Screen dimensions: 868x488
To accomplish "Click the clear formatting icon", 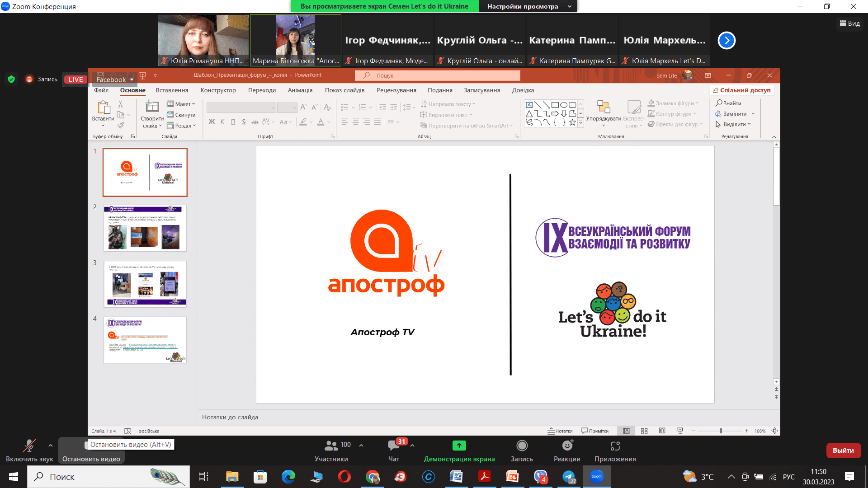I will (x=327, y=107).
